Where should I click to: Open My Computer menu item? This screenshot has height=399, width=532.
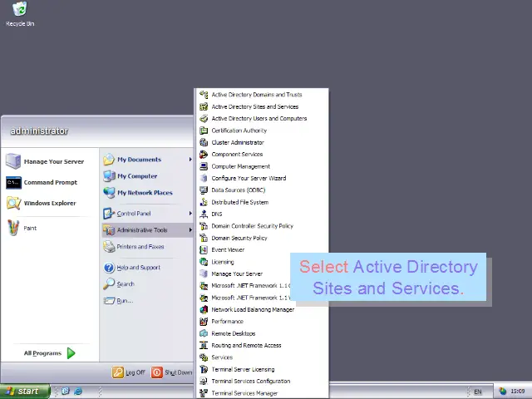point(148,176)
